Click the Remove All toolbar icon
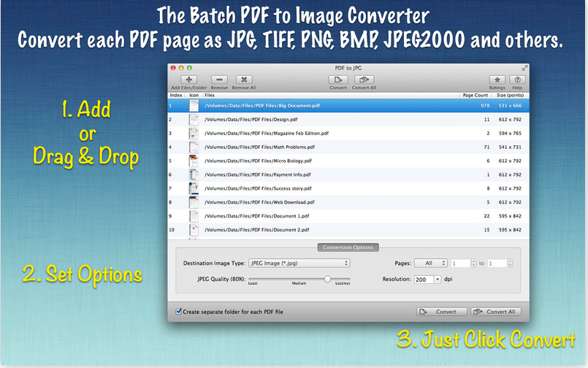Image resolution: width=588 pixels, height=368 pixels. [x=244, y=80]
